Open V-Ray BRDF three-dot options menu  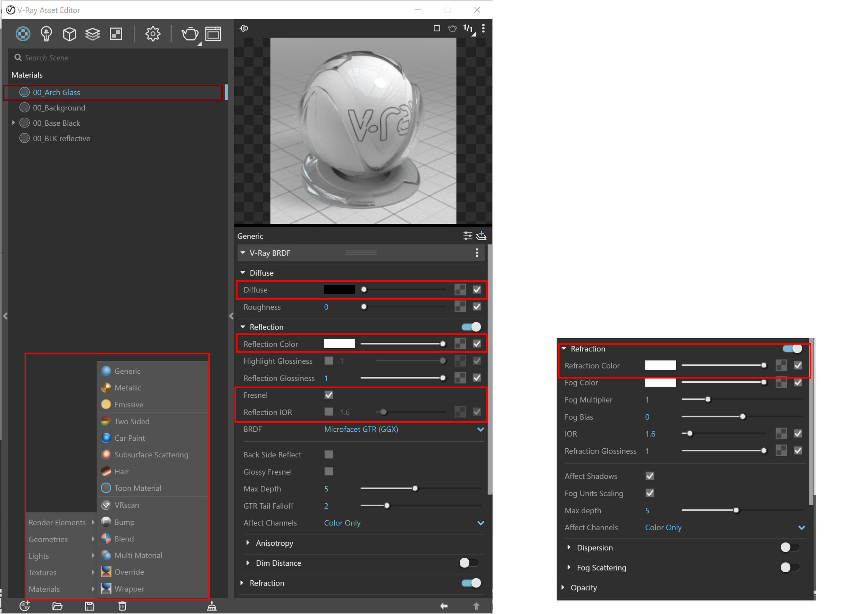click(477, 252)
